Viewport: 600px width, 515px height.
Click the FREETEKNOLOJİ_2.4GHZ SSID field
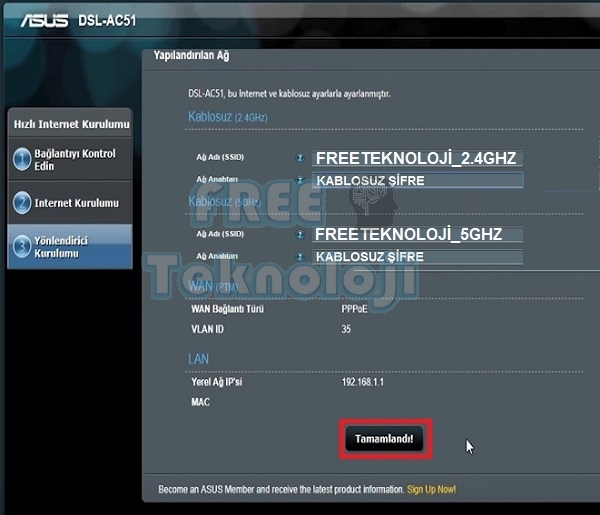[418, 158]
